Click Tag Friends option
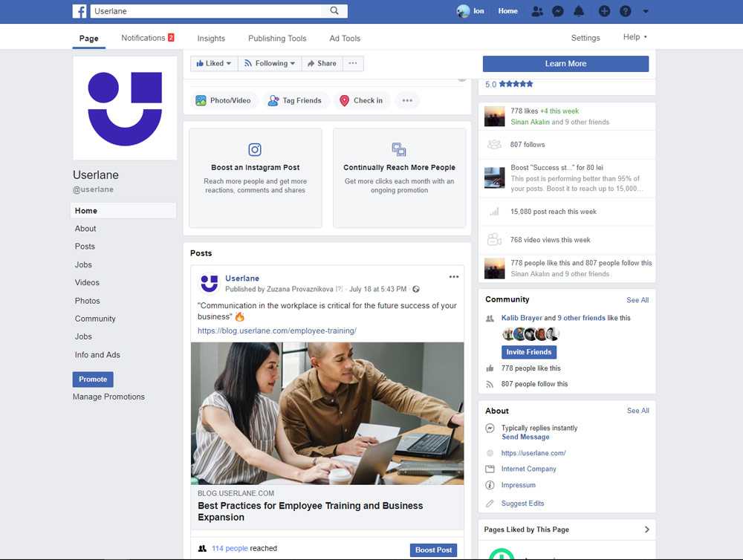Viewport: 743px width, 560px height. point(295,100)
